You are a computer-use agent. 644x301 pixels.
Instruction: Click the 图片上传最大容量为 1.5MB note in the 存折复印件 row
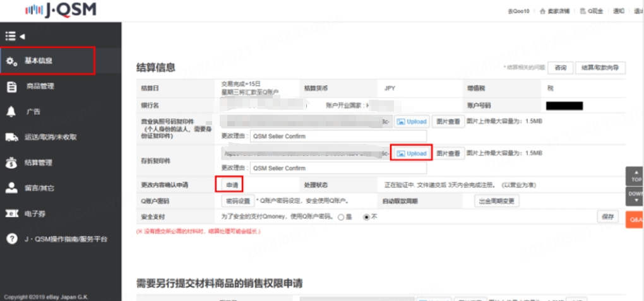tap(504, 153)
